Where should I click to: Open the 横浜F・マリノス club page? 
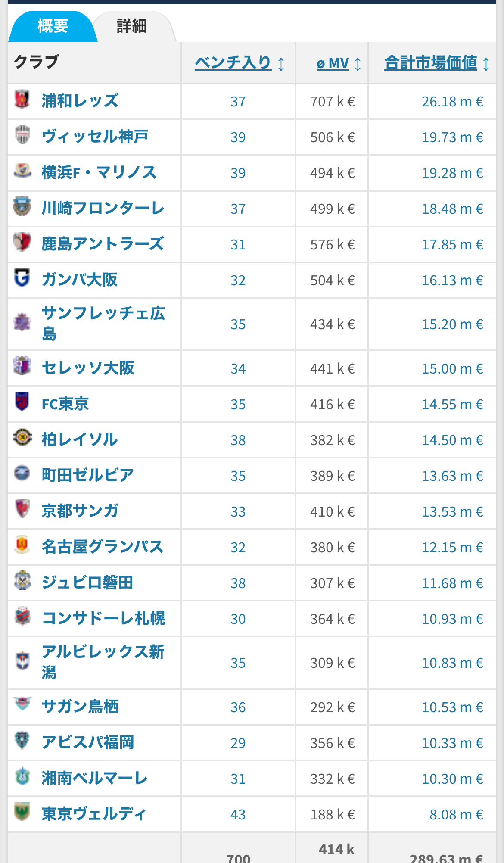pyautogui.click(x=99, y=172)
